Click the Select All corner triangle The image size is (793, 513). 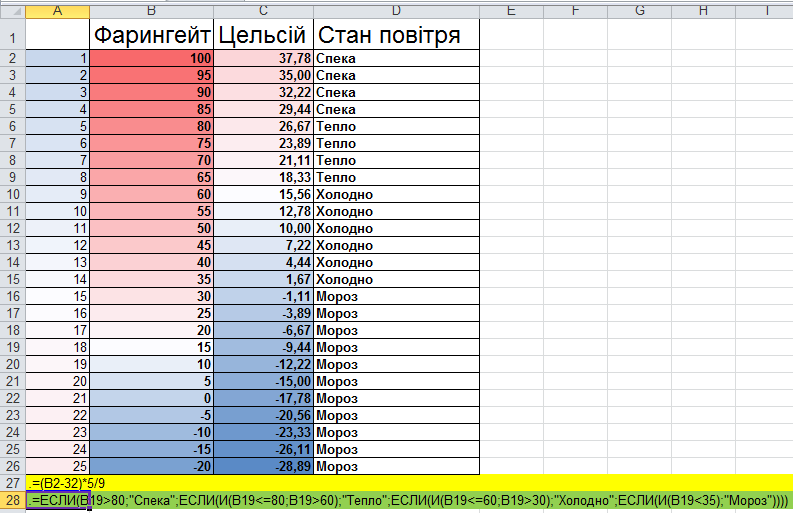point(13,12)
